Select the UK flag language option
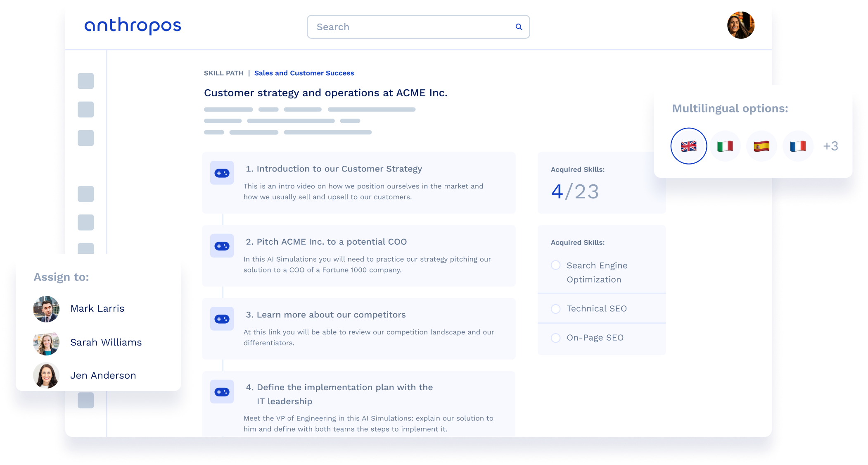This screenshot has width=868, height=465. pos(688,146)
